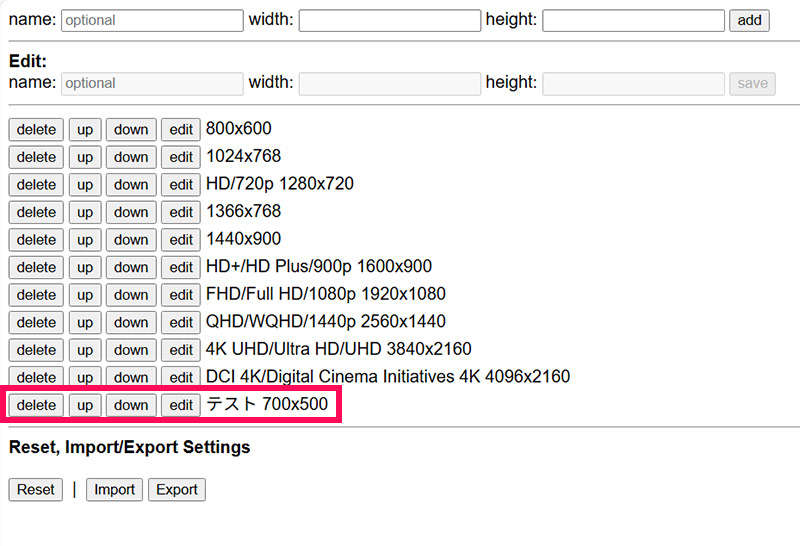Focus the height field in the add row
Viewport: 800px width, 546px height.
[x=633, y=20]
